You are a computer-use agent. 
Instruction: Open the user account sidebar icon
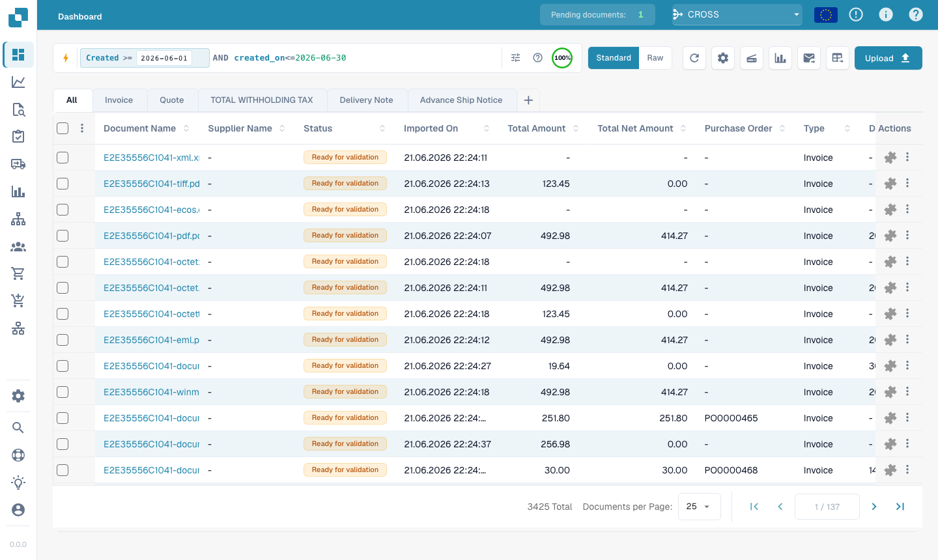[x=18, y=510]
